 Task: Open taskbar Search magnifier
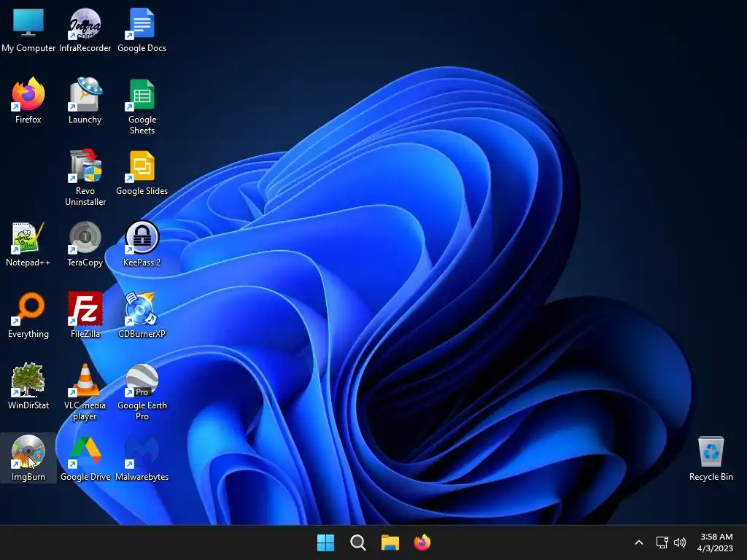[357, 542]
